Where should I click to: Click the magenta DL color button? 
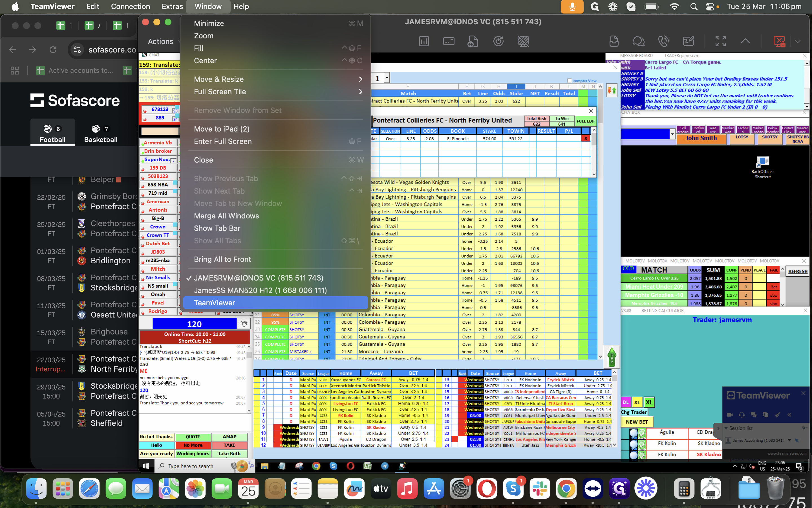pyautogui.click(x=626, y=402)
